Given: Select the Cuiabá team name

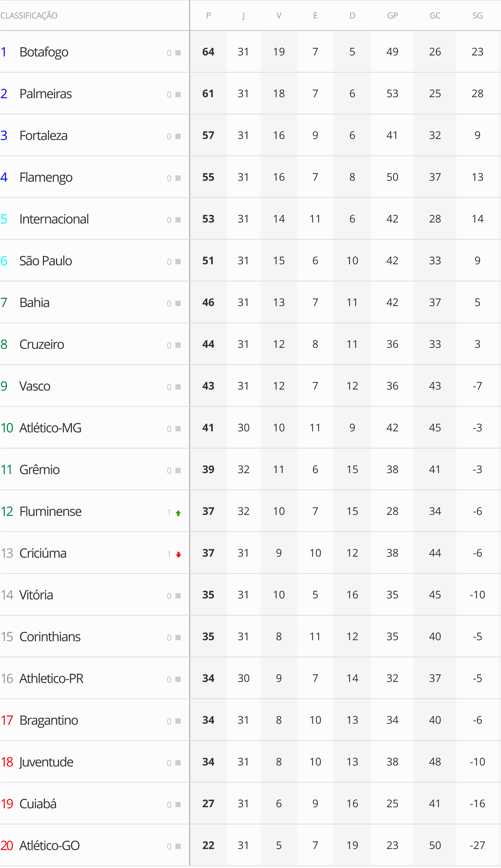Looking at the screenshot, I should (38, 804).
